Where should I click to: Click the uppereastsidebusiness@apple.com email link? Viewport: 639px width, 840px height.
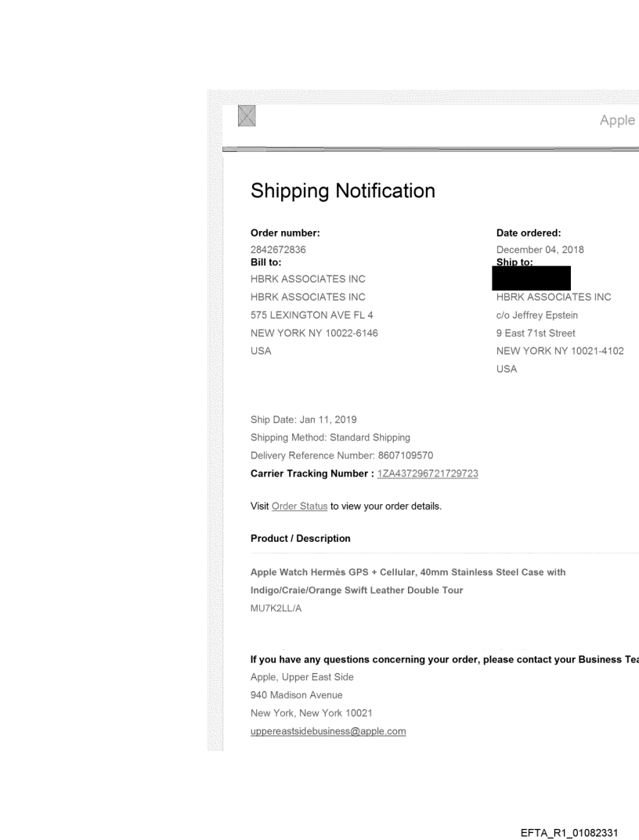328,731
